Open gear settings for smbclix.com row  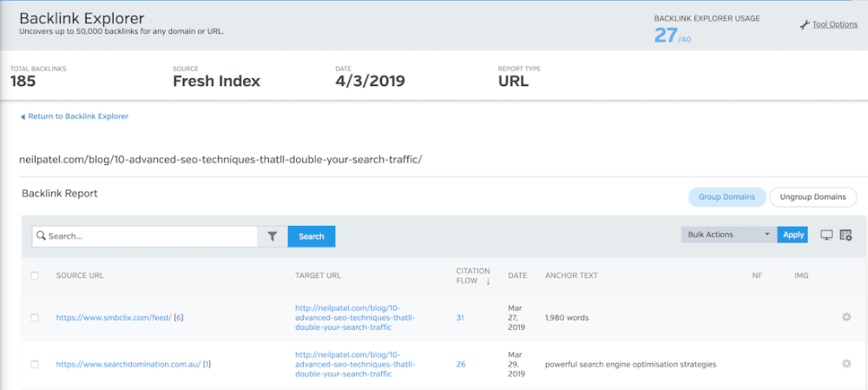click(x=845, y=317)
